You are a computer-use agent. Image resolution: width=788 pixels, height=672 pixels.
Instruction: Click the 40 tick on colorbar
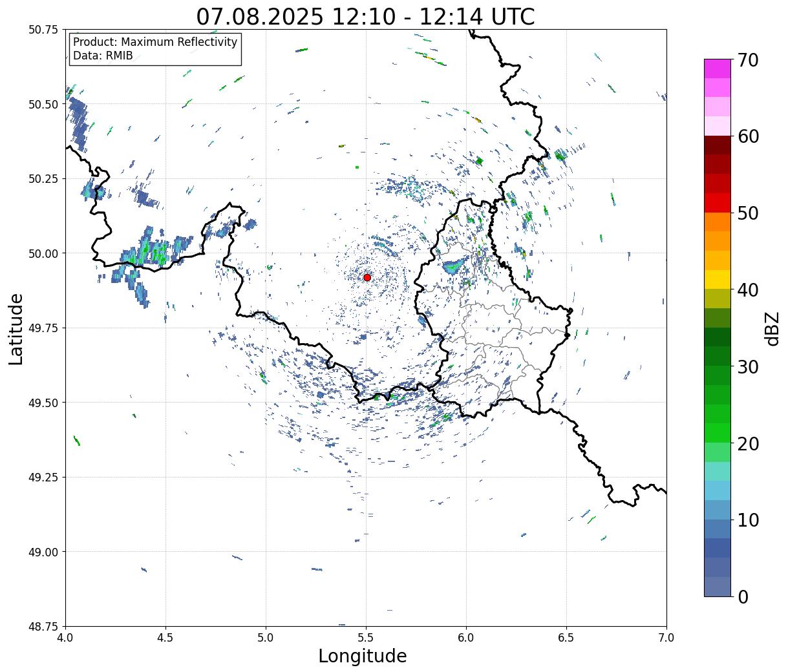click(x=749, y=289)
